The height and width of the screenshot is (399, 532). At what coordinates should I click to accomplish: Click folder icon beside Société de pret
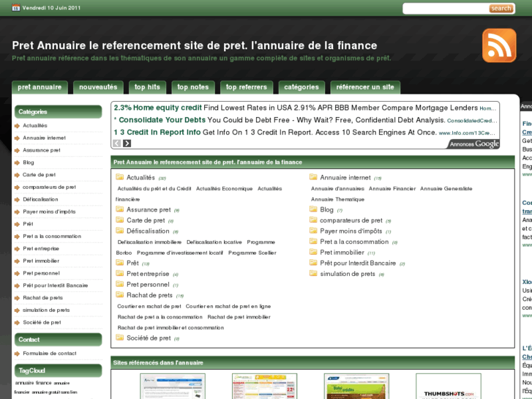click(119, 338)
